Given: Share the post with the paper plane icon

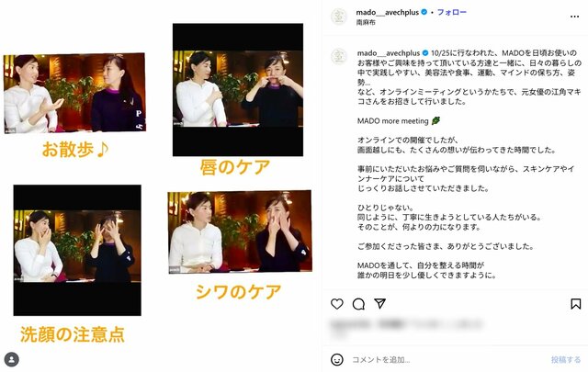Looking at the screenshot, I should [379, 303].
